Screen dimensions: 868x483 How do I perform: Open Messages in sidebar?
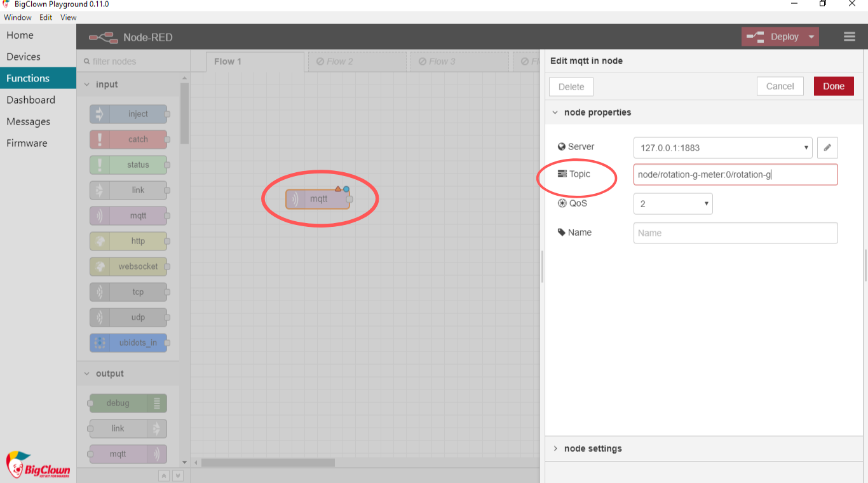(38, 121)
